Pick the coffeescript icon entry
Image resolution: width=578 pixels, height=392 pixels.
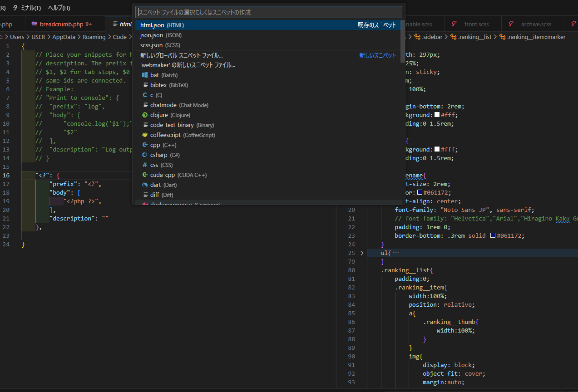click(x=145, y=135)
